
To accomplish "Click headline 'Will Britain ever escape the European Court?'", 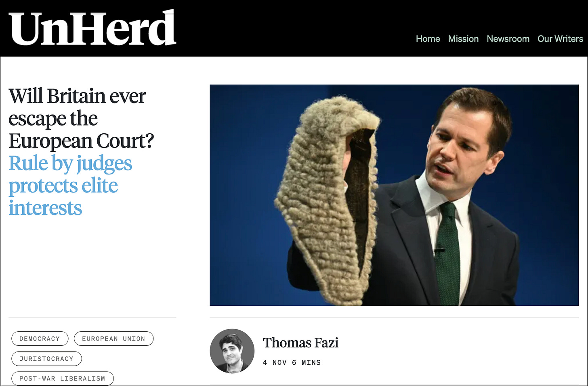I will coord(81,118).
